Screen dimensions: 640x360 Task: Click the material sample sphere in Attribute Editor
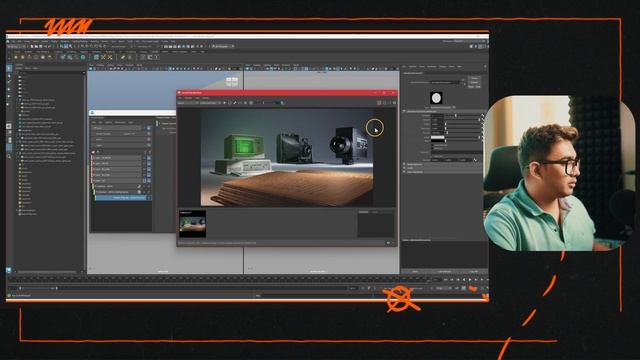(436, 98)
